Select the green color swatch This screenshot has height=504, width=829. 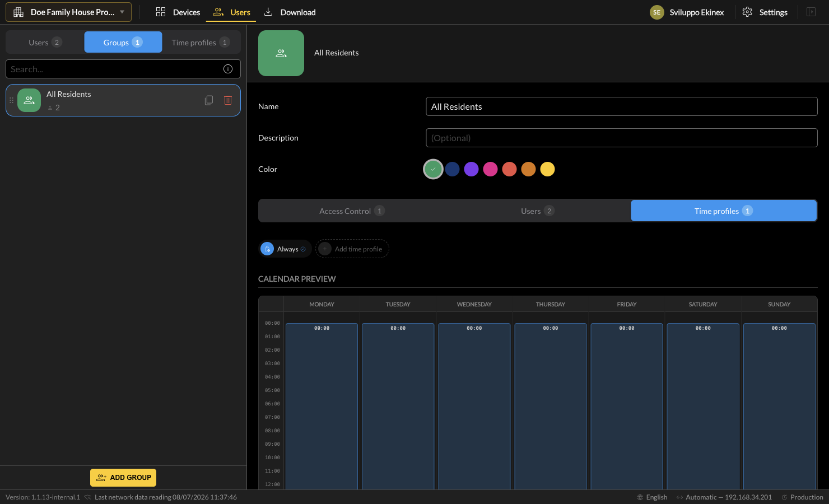433,169
